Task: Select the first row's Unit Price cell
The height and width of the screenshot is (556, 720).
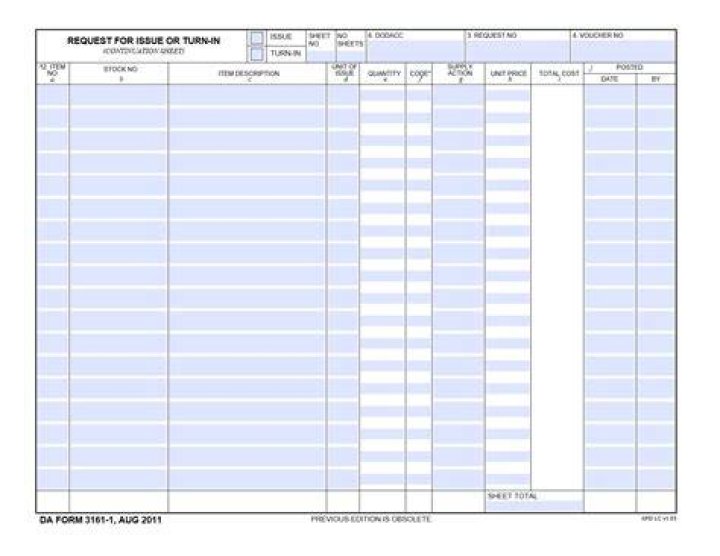Action: coord(508,95)
